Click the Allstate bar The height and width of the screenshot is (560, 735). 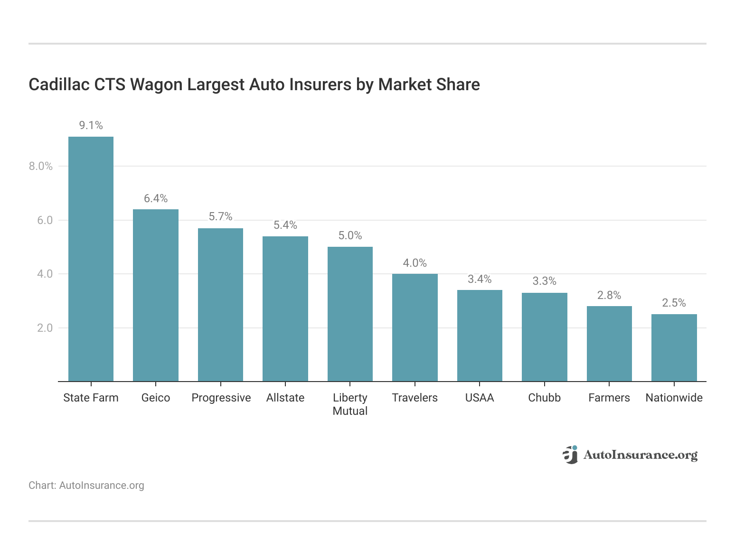coord(285,309)
